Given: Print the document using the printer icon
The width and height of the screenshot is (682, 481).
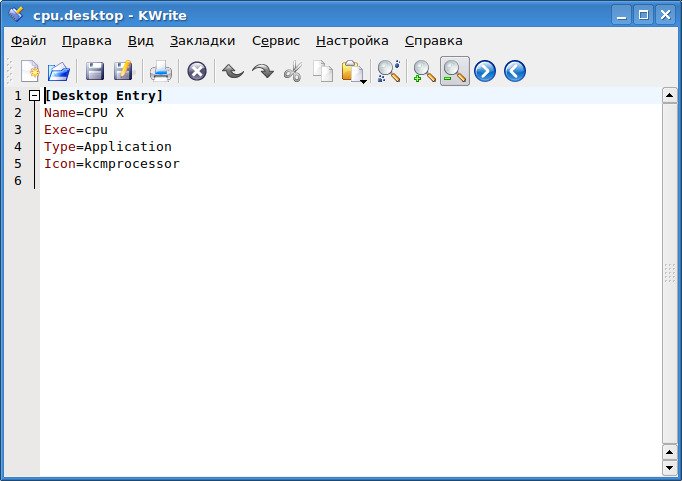Looking at the screenshot, I should [160, 71].
